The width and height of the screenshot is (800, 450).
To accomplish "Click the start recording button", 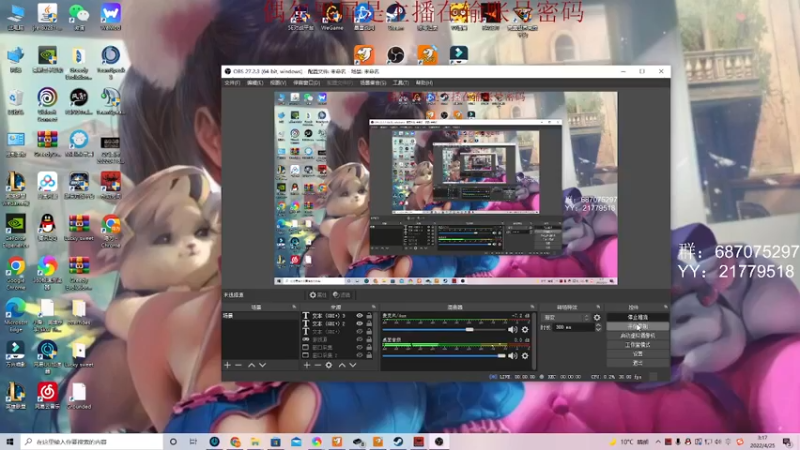I will click(x=638, y=327).
